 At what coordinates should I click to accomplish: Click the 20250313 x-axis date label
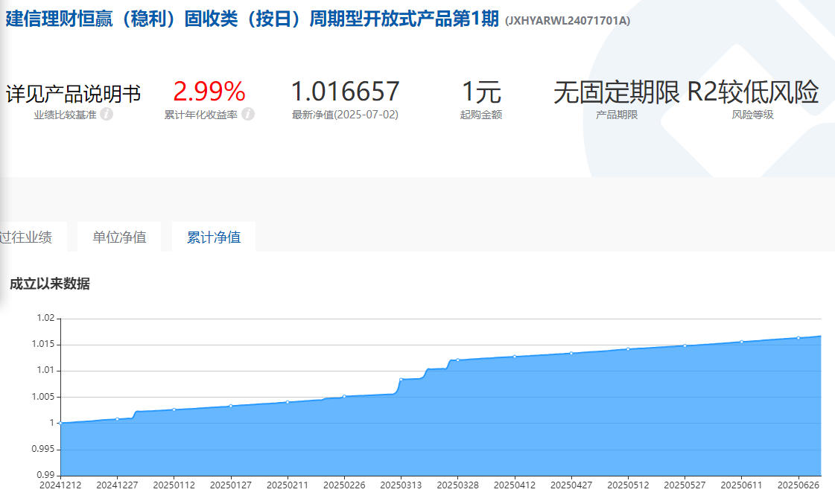[x=401, y=485]
